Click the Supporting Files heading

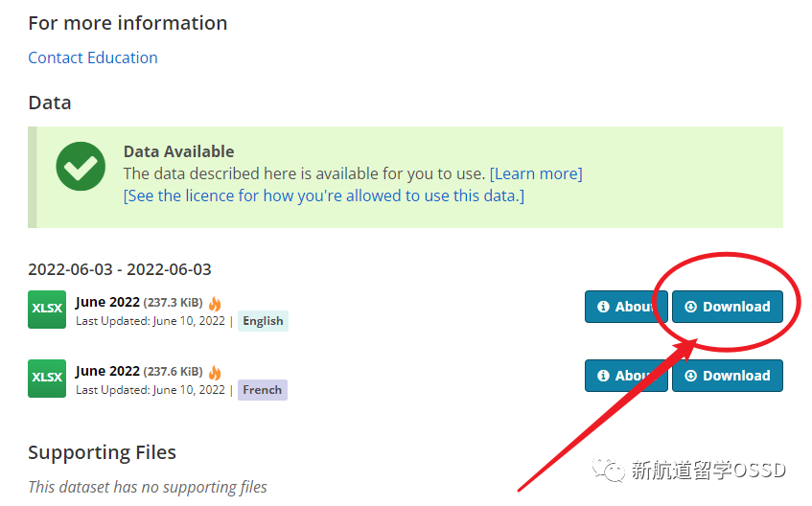click(102, 452)
